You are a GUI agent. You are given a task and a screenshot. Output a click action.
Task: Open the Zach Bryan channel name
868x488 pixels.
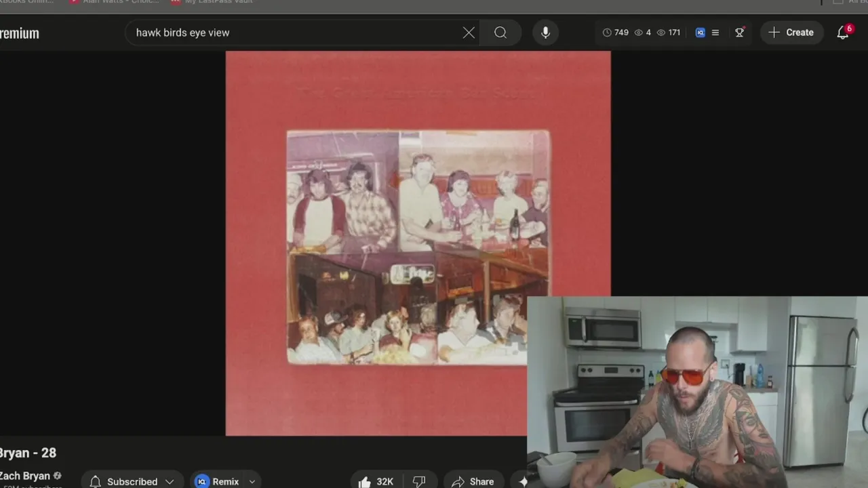pyautogui.click(x=25, y=476)
